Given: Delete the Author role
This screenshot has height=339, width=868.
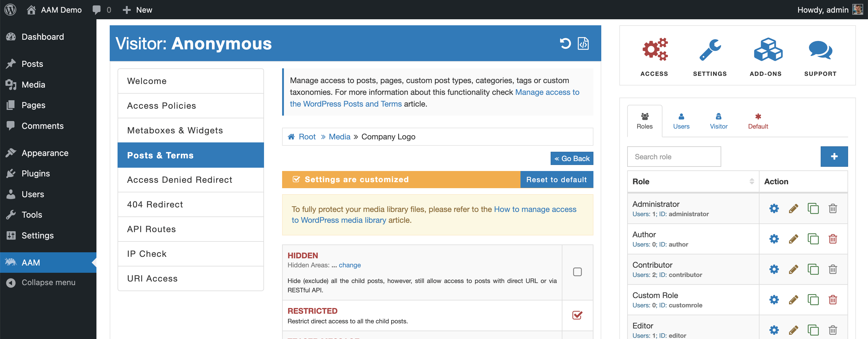Looking at the screenshot, I should (x=833, y=239).
